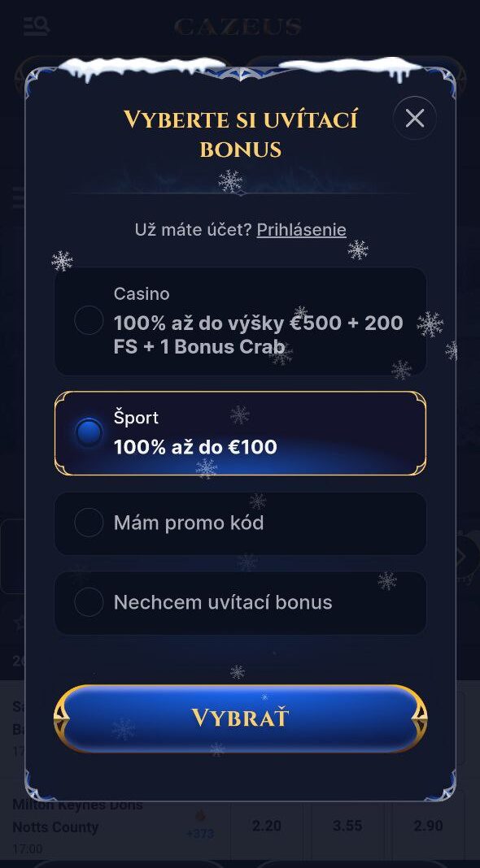480x868 pixels.
Task: Select the Casino bonus radio button
Action: pos(89,320)
